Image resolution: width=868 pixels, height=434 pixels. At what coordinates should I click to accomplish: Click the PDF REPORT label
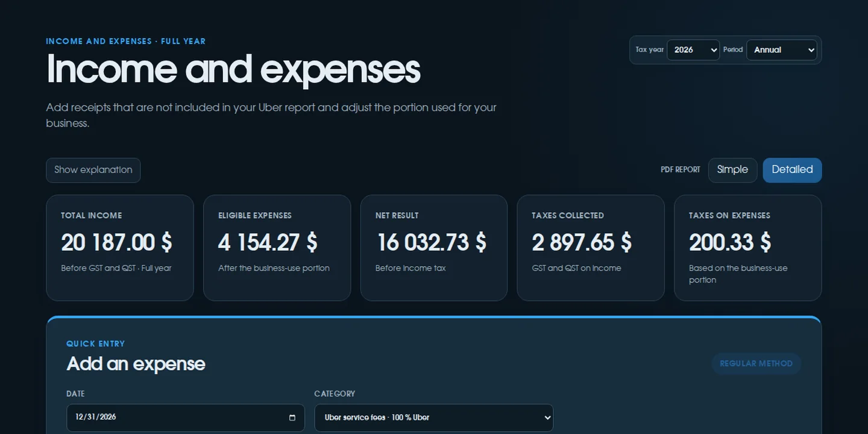tap(681, 170)
